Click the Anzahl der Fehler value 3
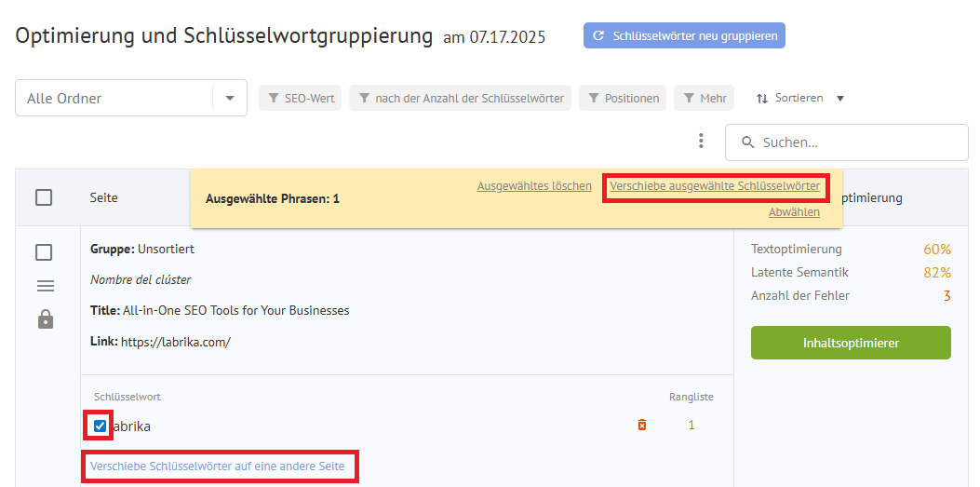This screenshot has height=487, width=980. click(946, 296)
